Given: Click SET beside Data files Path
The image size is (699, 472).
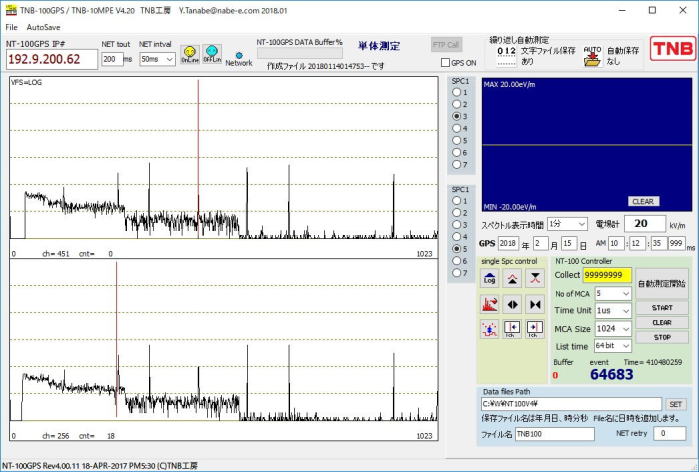Looking at the screenshot, I should (x=675, y=404).
